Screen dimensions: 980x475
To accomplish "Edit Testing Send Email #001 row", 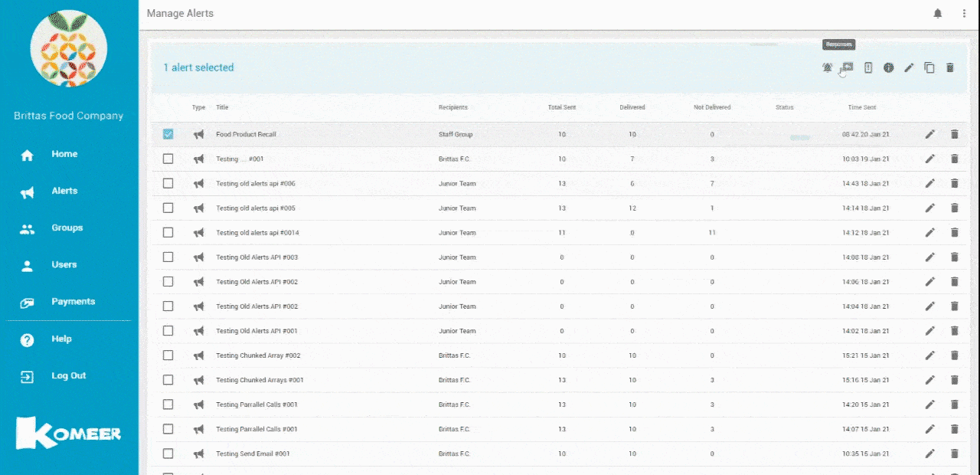I will click(930, 454).
